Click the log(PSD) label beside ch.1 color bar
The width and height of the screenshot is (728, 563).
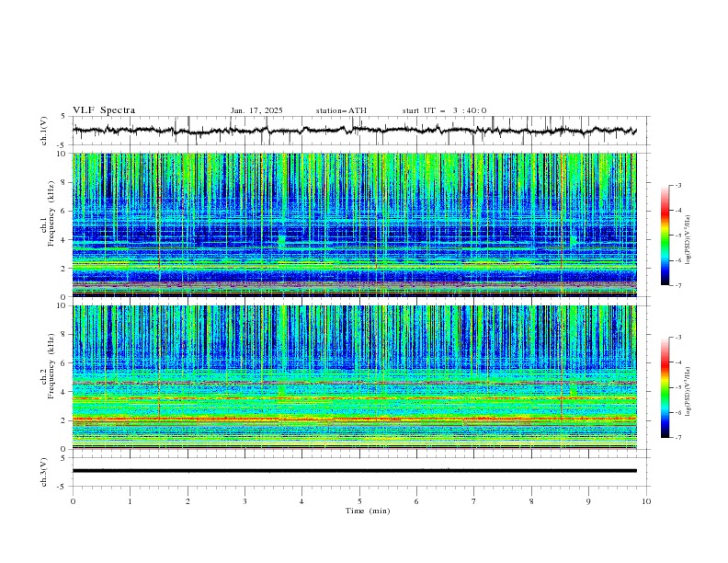[688, 240]
